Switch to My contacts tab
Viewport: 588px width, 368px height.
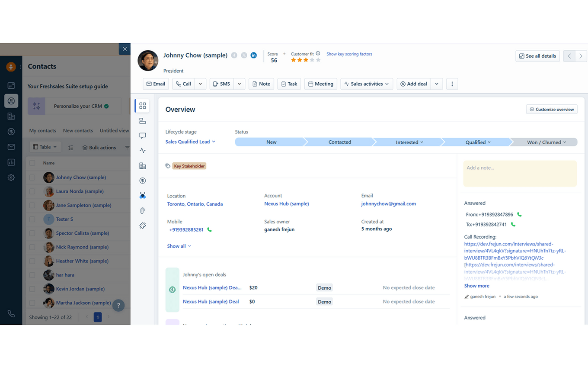[43, 131]
